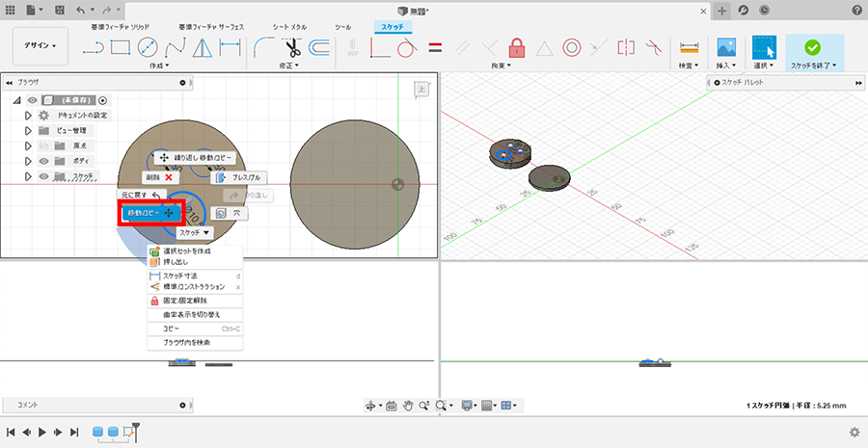This screenshot has width=868, height=448.
Task: Click the Fillet tool icon
Action: pos(263,47)
